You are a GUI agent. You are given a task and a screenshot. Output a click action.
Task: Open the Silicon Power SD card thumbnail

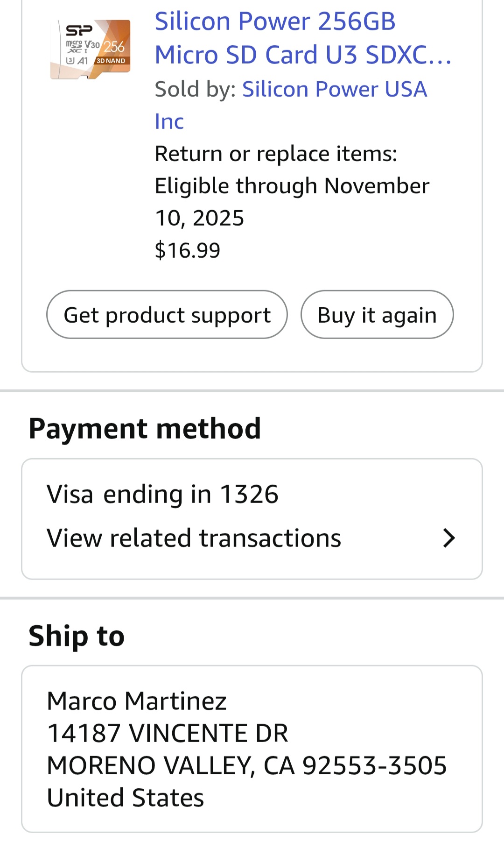tap(90, 49)
